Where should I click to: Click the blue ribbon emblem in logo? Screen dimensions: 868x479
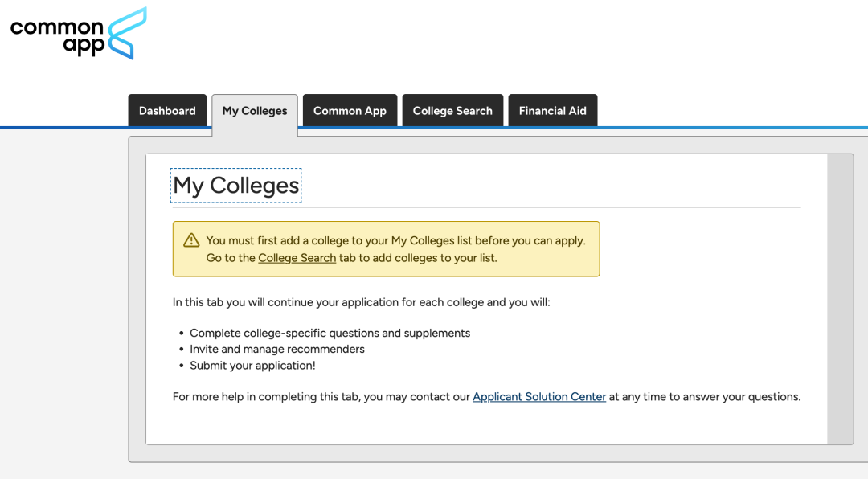tap(127, 33)
